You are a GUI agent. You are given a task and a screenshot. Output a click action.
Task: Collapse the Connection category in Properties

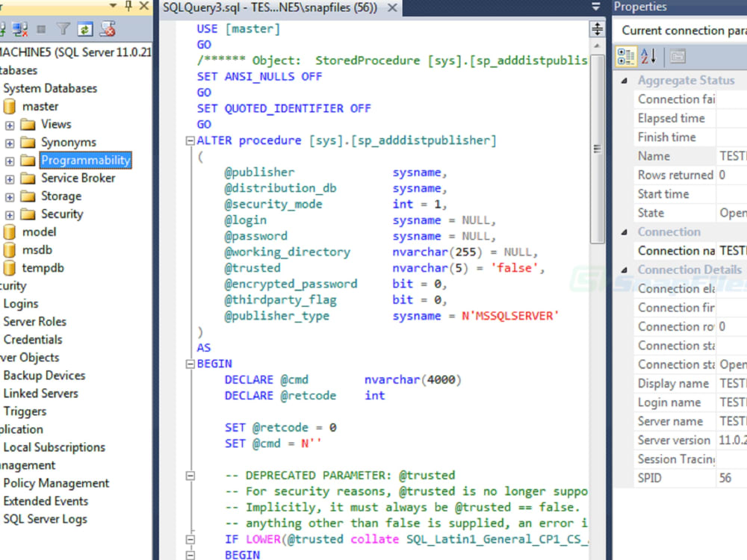[624, 232]
